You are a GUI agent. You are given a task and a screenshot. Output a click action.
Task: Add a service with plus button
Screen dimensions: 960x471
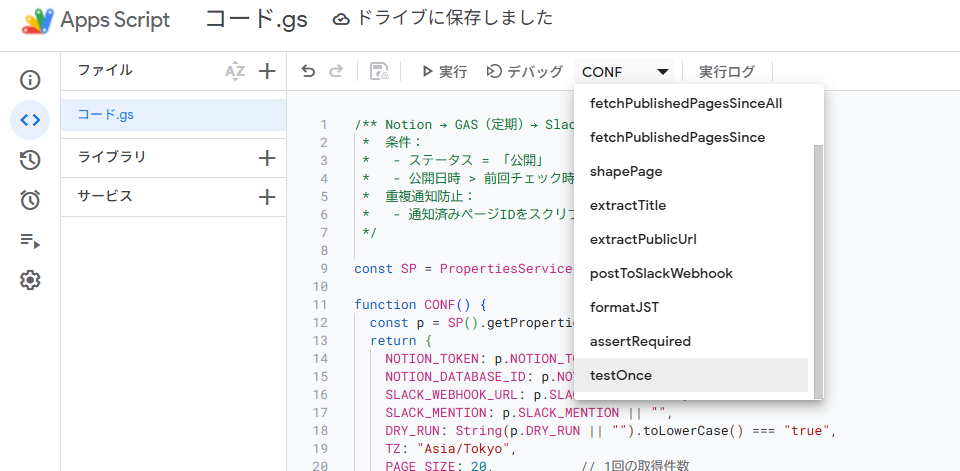pos(267,197)
